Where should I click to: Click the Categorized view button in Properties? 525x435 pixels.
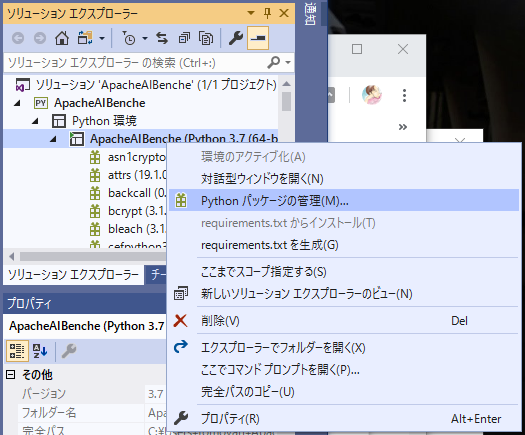coord(17,351)
